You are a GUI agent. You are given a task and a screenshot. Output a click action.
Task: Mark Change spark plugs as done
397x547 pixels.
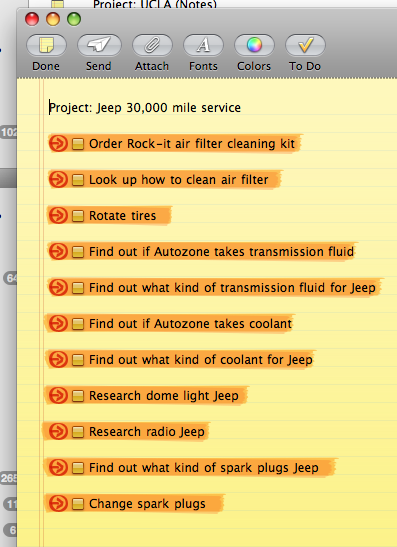[x=78, y=504]
